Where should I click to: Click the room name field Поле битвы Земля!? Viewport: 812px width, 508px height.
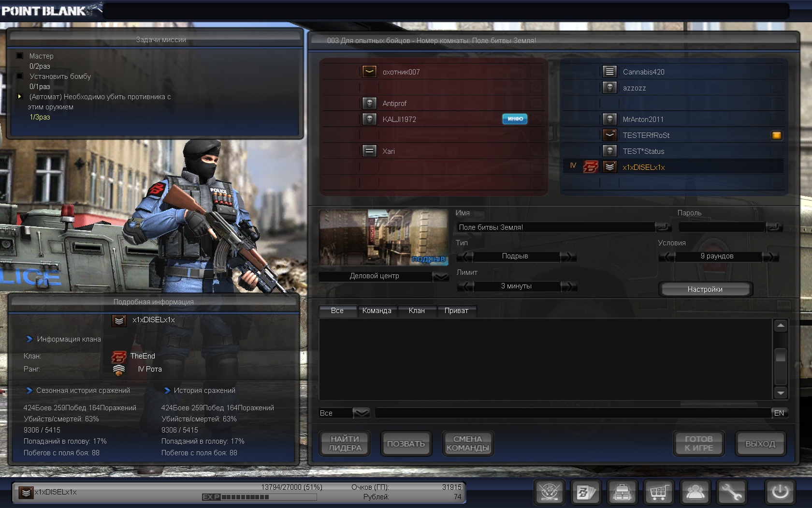click(556, 227)
